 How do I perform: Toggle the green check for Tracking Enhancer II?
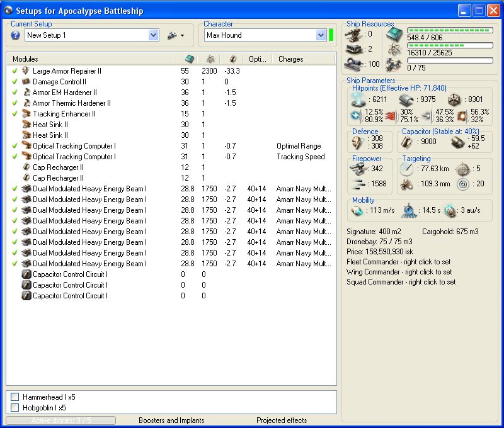(x=14, y=114)
